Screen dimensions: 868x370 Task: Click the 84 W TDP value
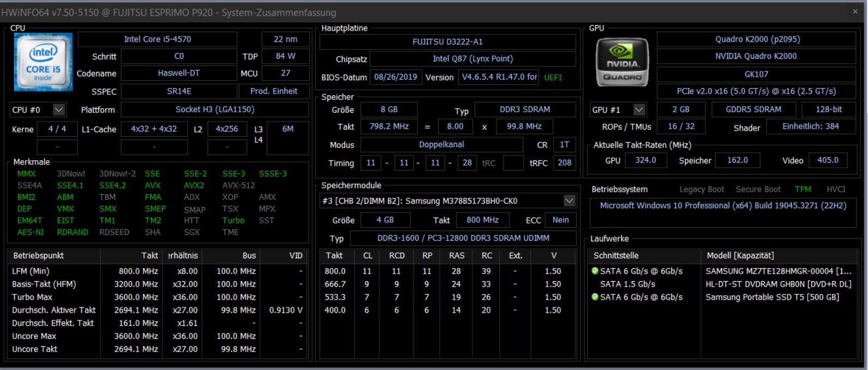coord(286,56)
